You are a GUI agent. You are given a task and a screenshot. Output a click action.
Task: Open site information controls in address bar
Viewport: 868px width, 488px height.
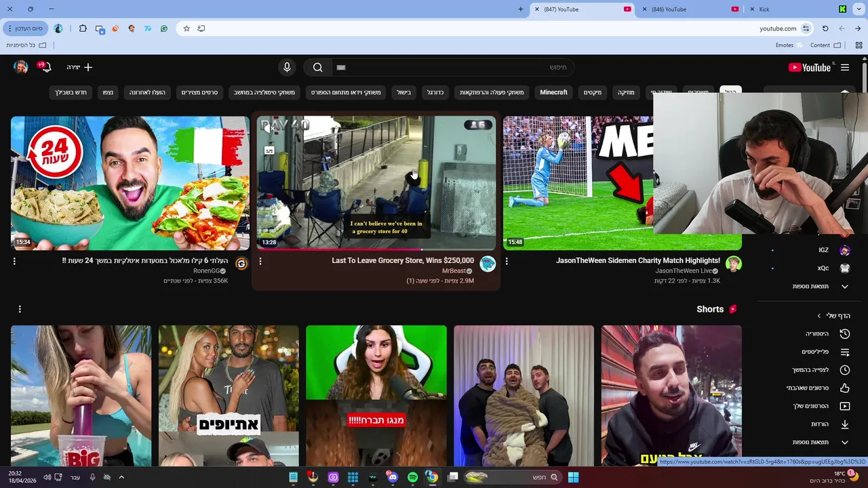point(806,28)
